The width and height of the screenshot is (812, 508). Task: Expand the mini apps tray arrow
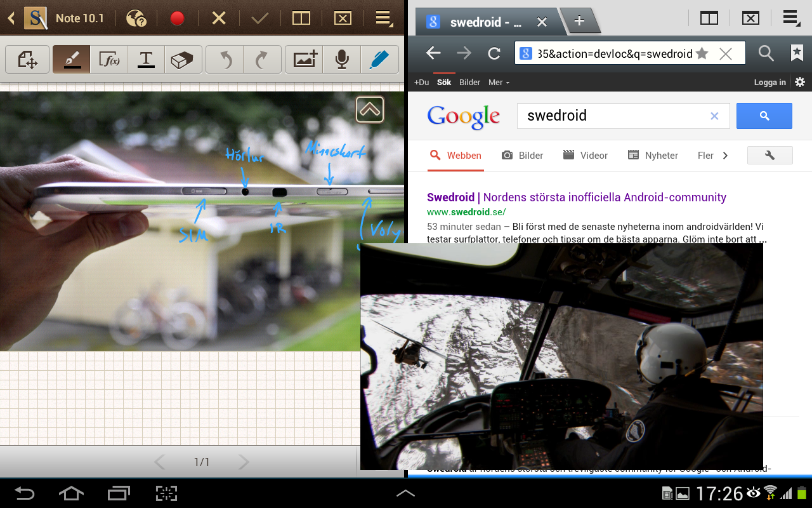[x=405, y=493]
